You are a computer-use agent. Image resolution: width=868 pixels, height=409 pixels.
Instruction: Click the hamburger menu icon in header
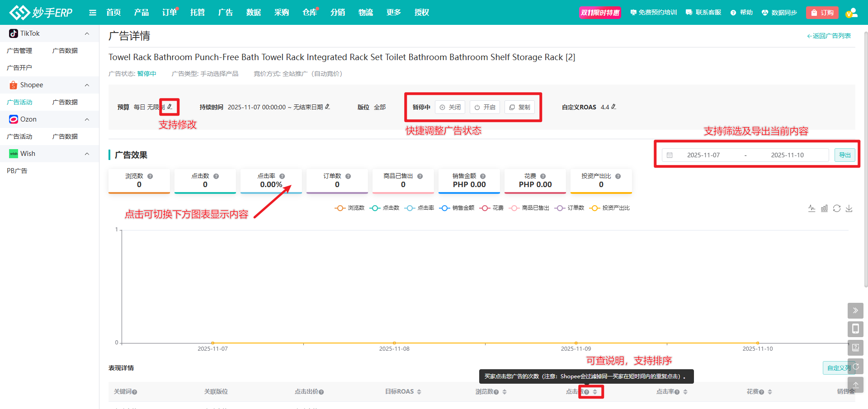[93, 13]
